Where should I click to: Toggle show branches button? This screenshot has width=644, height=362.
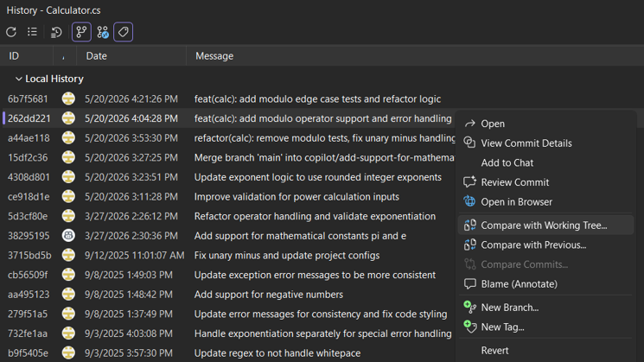[x=81, y=32]
